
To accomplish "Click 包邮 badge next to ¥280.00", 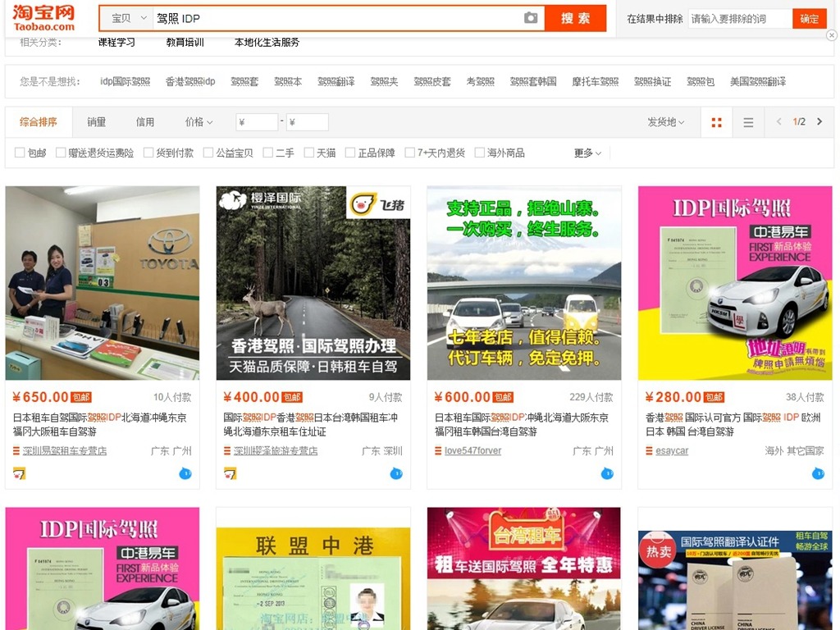I will (714, 398).
